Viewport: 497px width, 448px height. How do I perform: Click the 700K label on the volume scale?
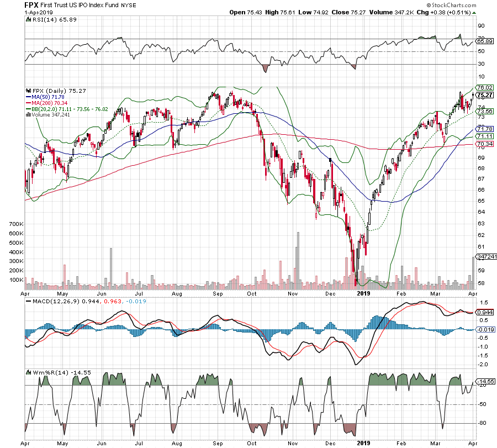(16, 224)
